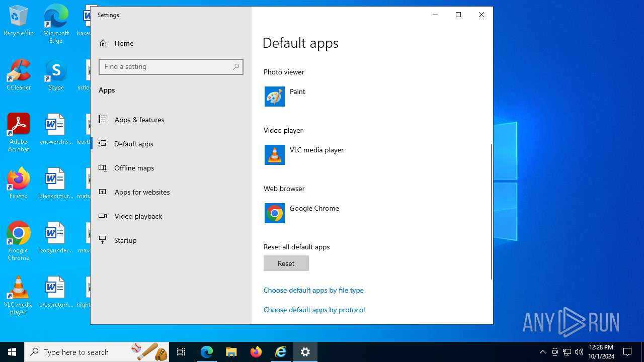Open Startup apps settings

tap(125, 240)
